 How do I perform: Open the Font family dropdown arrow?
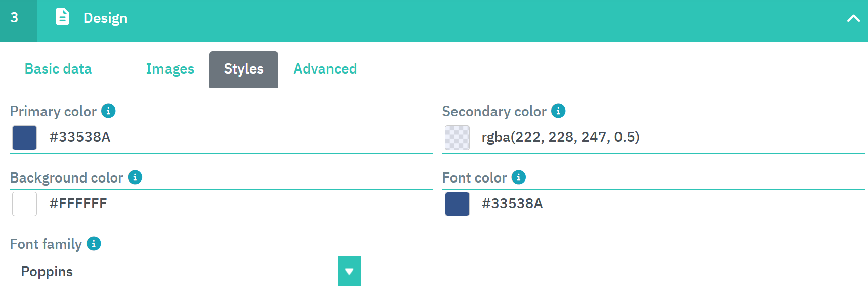click(349, 271)
